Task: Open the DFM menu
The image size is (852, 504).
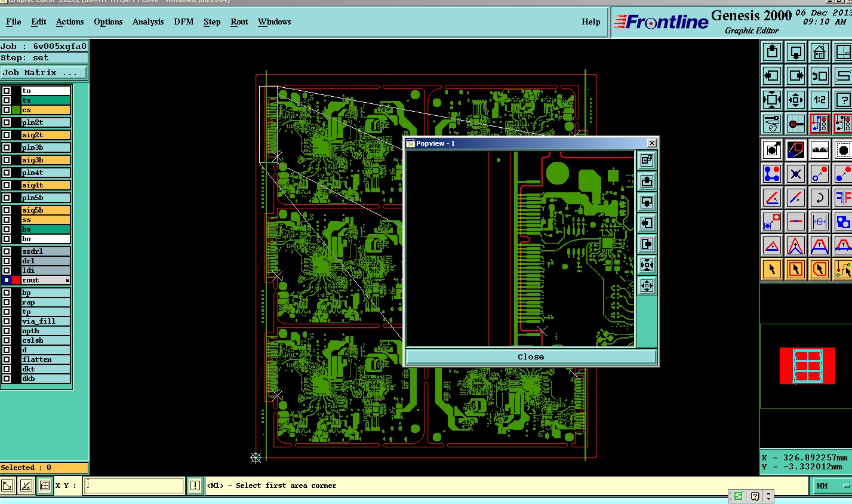Action: pos(184,21)
